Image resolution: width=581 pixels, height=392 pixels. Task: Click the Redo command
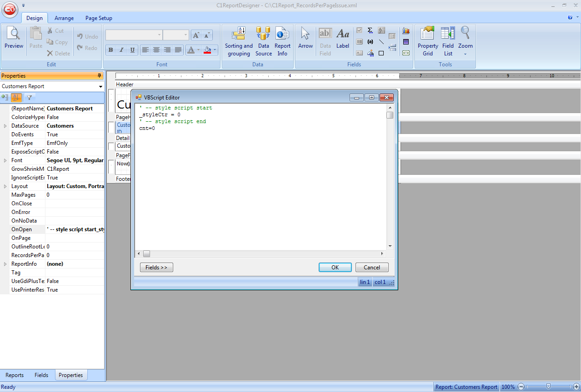(87, 48)
